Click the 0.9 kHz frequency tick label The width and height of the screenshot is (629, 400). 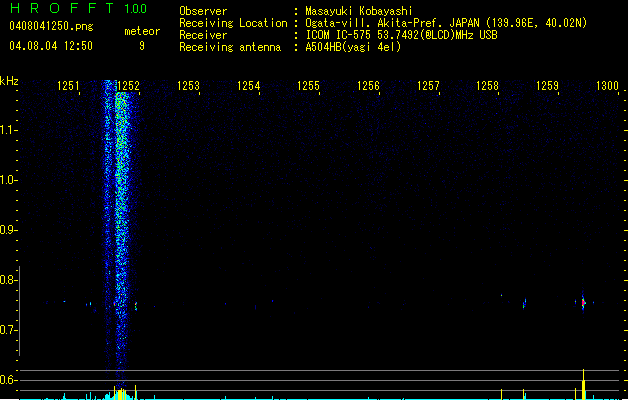(8, 230)
